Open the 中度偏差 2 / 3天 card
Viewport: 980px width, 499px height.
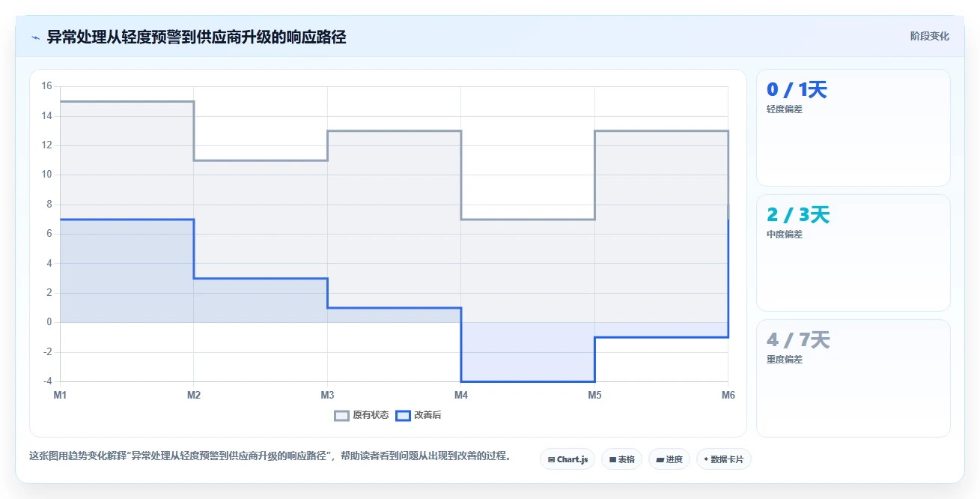click(x=853, y=253)
